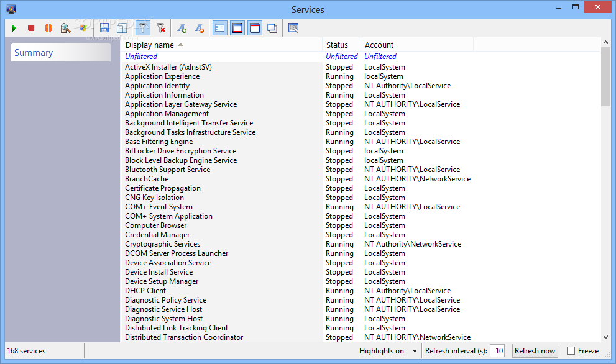Toggle the top title bar view icon

(255, 29)
